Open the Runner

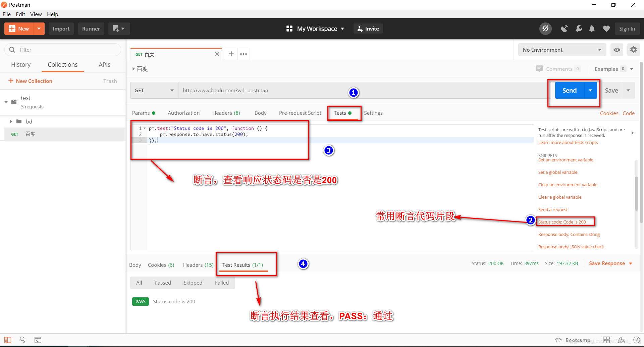click(91, 29)
